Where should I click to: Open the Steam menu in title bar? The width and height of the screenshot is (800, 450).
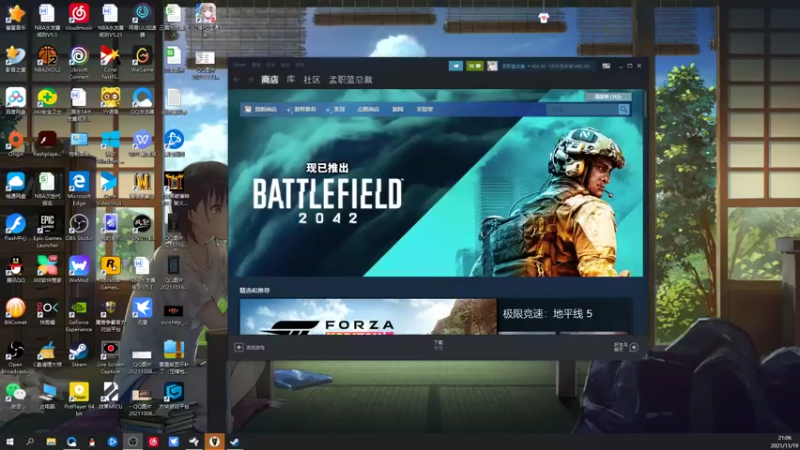click(x=239, y=65)
